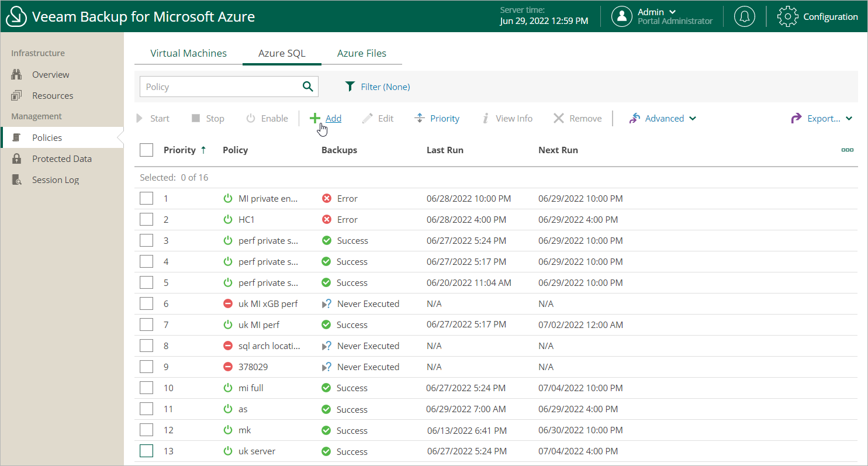Sort by Last Run column header
Screen dimensions: 868x466
[445, 150]
